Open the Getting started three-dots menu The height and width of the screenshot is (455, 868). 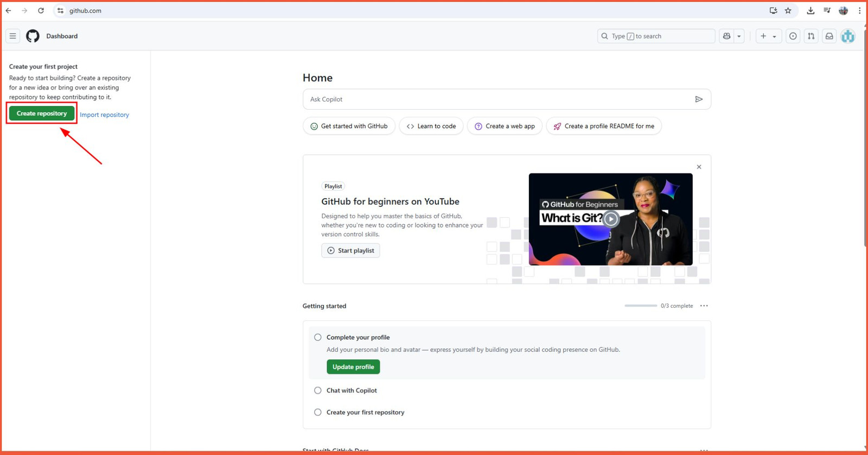pos(704,306)
